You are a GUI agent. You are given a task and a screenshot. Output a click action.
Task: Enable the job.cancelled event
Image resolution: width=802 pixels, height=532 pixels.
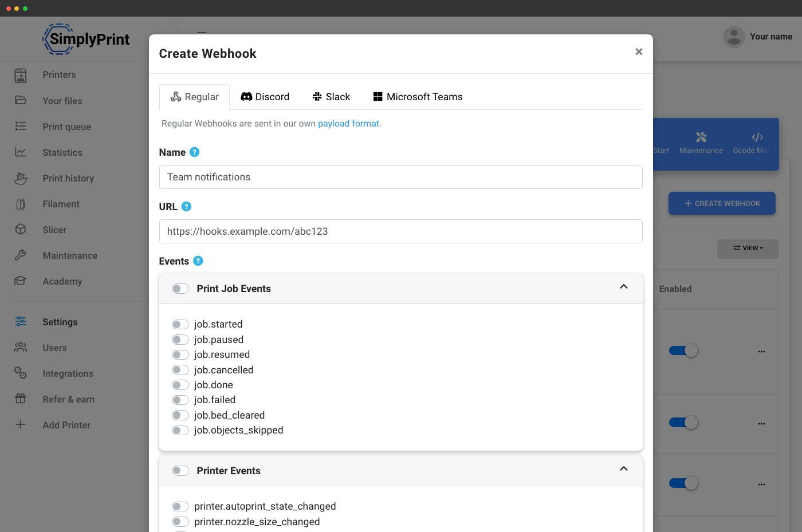180,370
